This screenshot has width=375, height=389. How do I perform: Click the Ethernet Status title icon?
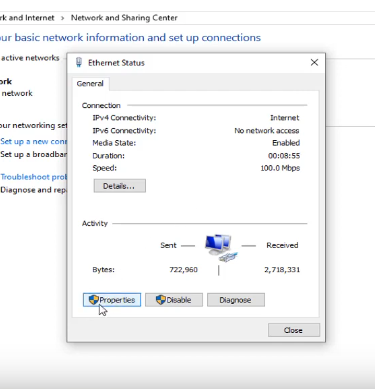tap(79, 62)
